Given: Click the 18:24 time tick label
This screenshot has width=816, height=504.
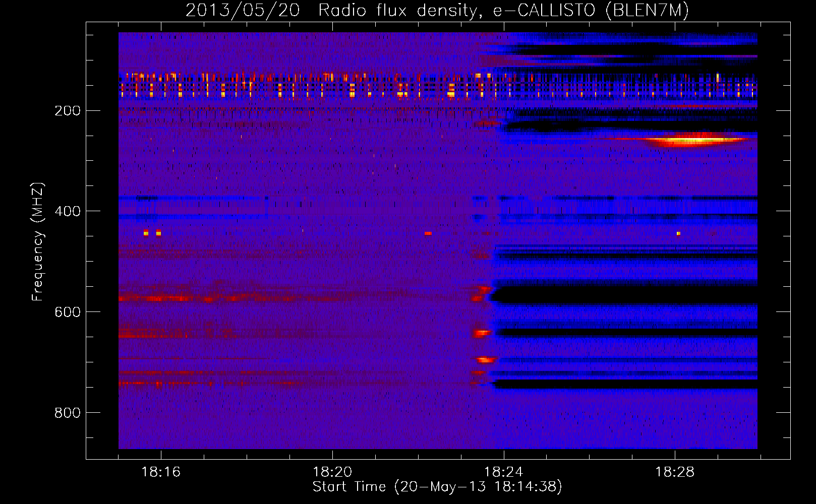Looking at the screenshot, I should (x=503, y=472).
